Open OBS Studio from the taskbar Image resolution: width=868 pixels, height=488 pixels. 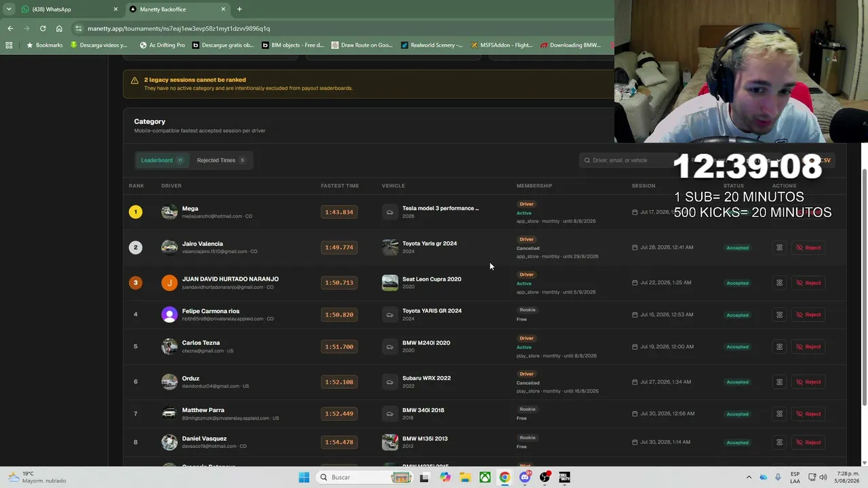pos(545,477)
